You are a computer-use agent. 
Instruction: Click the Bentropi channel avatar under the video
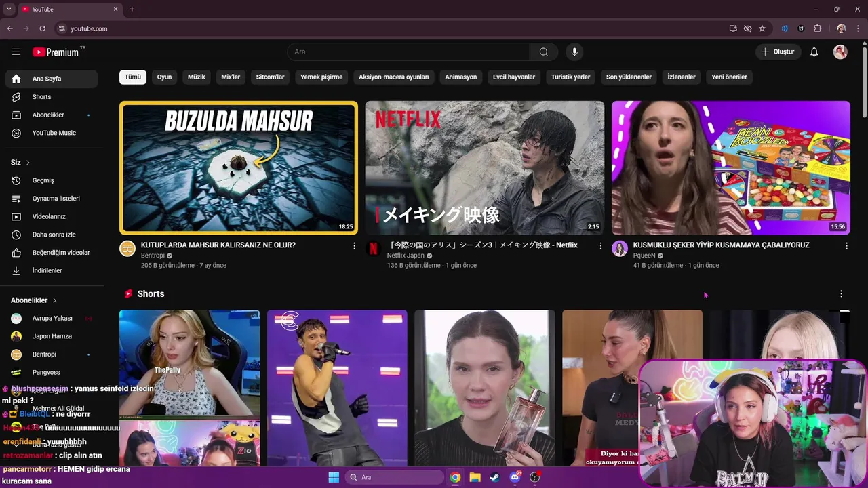pos(127,248)
